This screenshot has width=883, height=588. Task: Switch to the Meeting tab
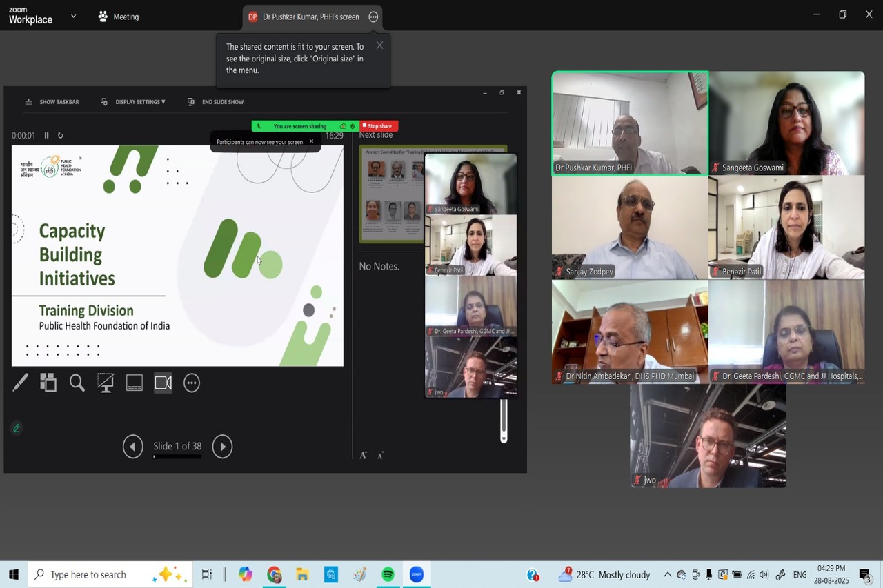[119, 17]
